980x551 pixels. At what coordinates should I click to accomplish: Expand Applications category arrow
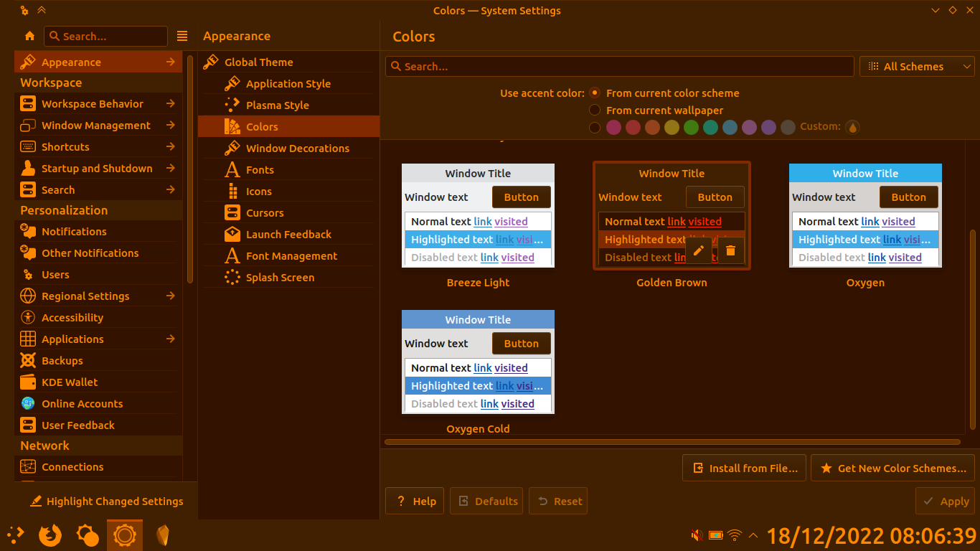(x=170, y=339)
